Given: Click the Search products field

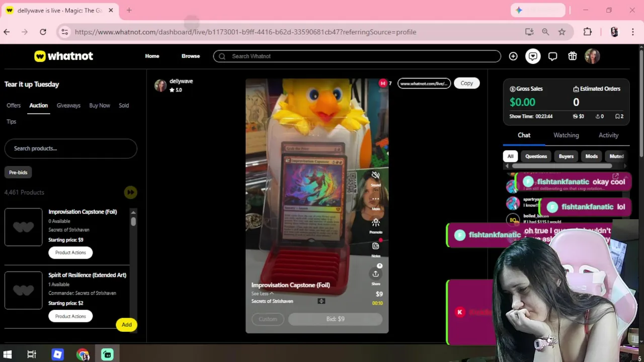Looking at the screenshot, I should [x=70, y=148].
